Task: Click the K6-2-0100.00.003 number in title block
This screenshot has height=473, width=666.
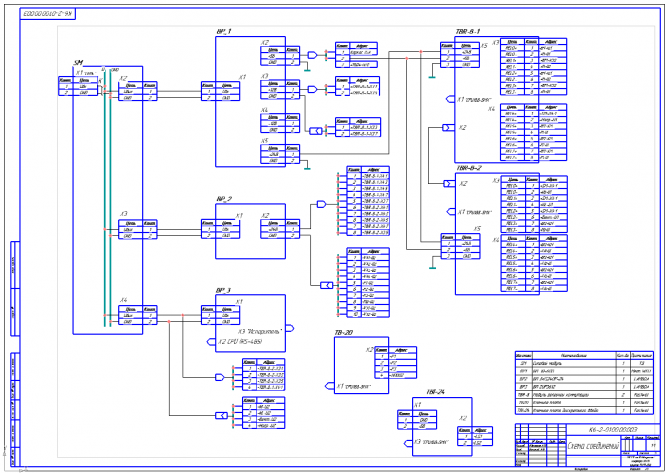Action: 612,429
